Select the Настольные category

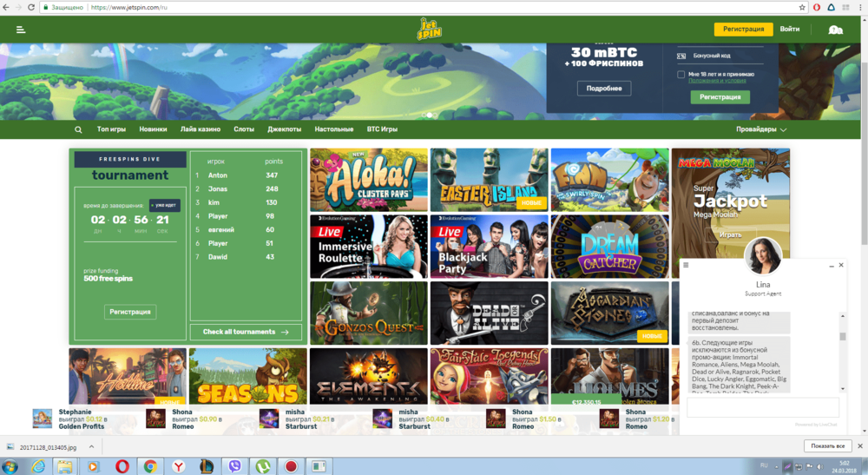(334, 129)
